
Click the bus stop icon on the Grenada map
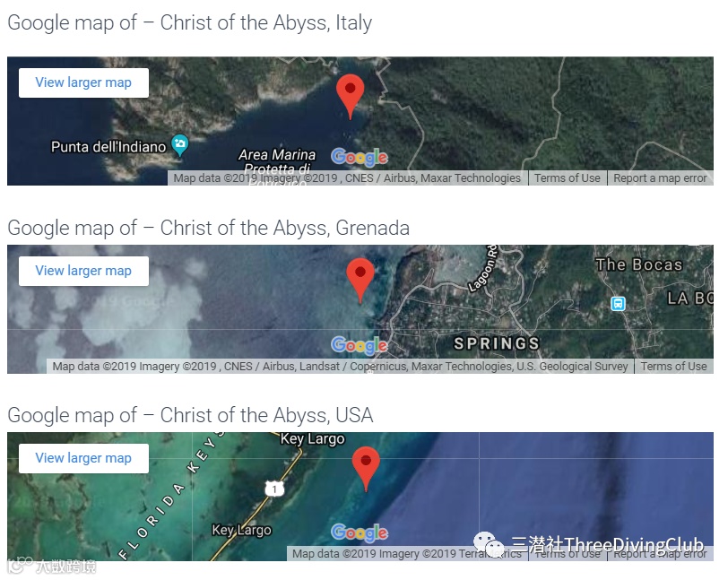coord(618,304)
